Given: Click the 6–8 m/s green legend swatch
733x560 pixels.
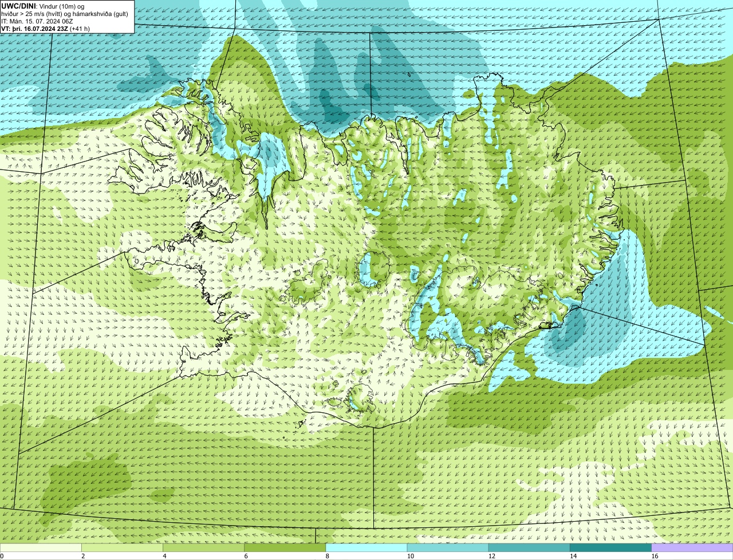Looking at the screenshot, I should click(285, 548).
